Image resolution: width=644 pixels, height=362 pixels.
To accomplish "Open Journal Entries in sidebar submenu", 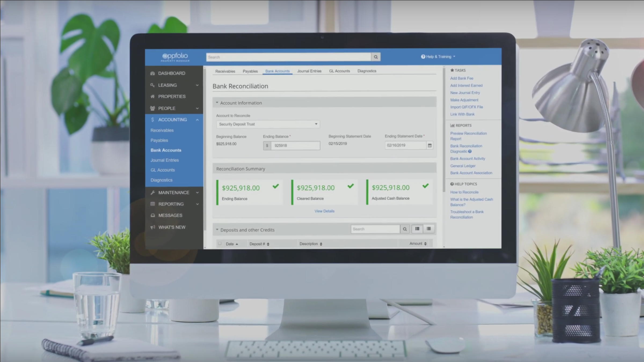I will click(165, 160).
